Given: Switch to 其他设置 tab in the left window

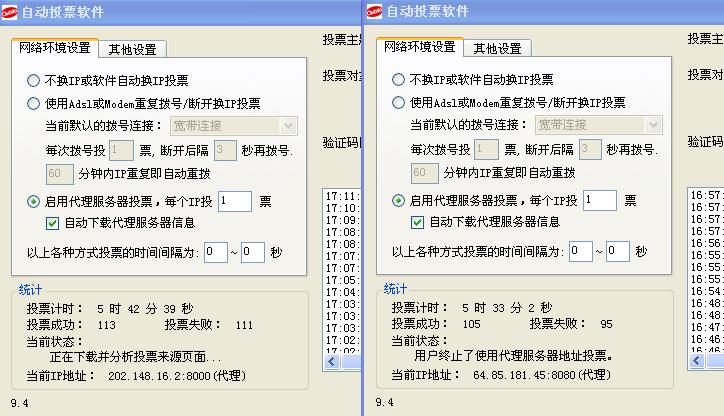Looking at the screenshot, I should tap(138, 49).
